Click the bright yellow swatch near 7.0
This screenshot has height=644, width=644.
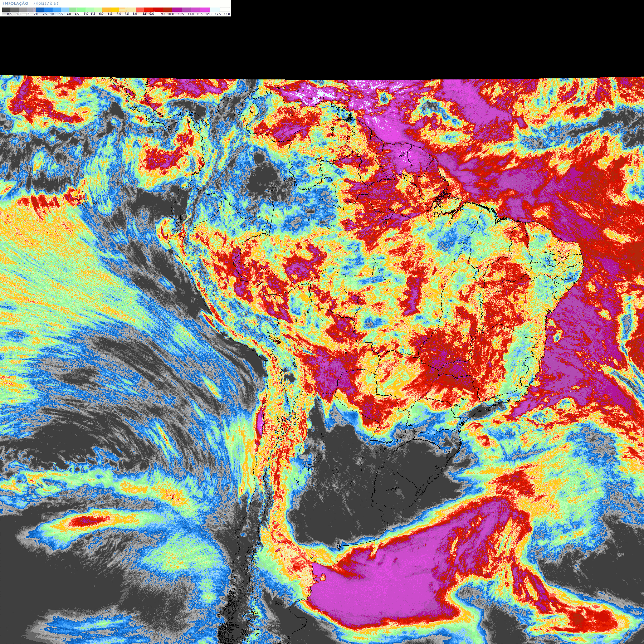[x=115, y=10]
